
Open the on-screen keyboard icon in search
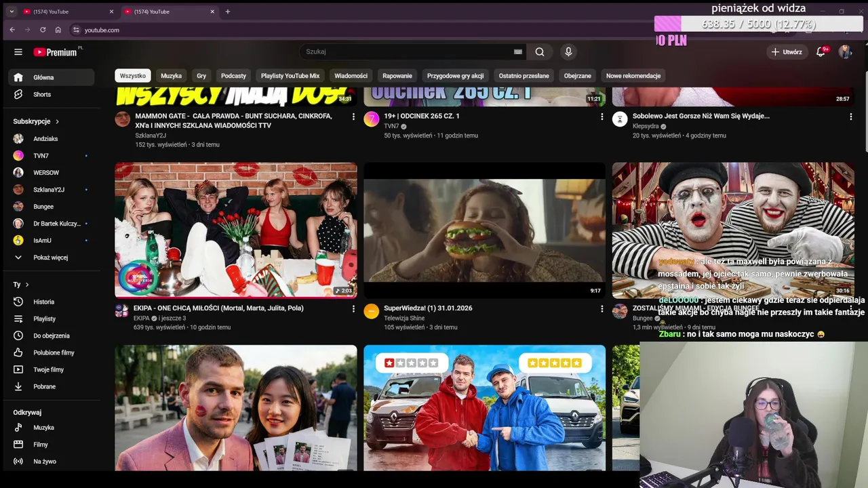tap(518, 52)
